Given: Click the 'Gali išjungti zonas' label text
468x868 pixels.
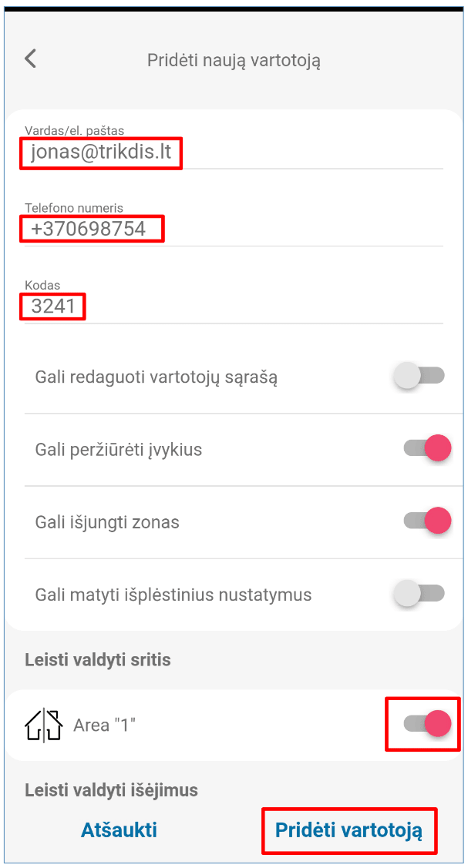Looking at the screenshot, I should [x=107, y=522].
